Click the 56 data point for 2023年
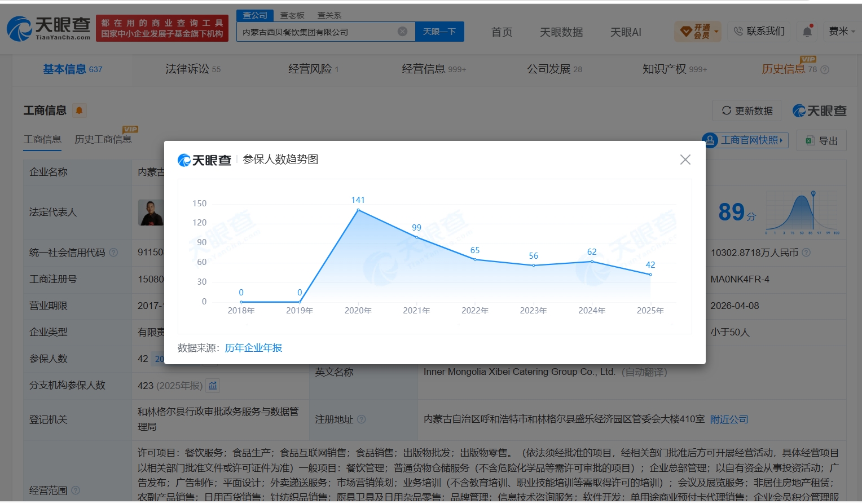The image size is (862, 504). pos(534,266)
